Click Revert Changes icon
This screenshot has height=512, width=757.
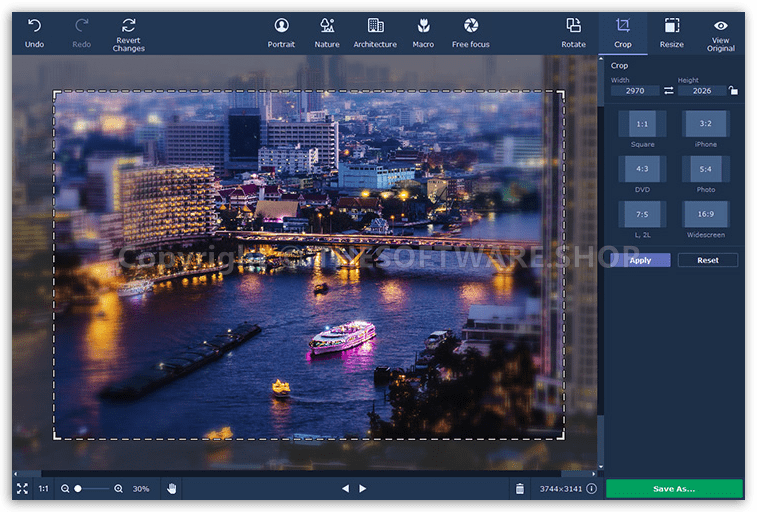coord(128,26)
